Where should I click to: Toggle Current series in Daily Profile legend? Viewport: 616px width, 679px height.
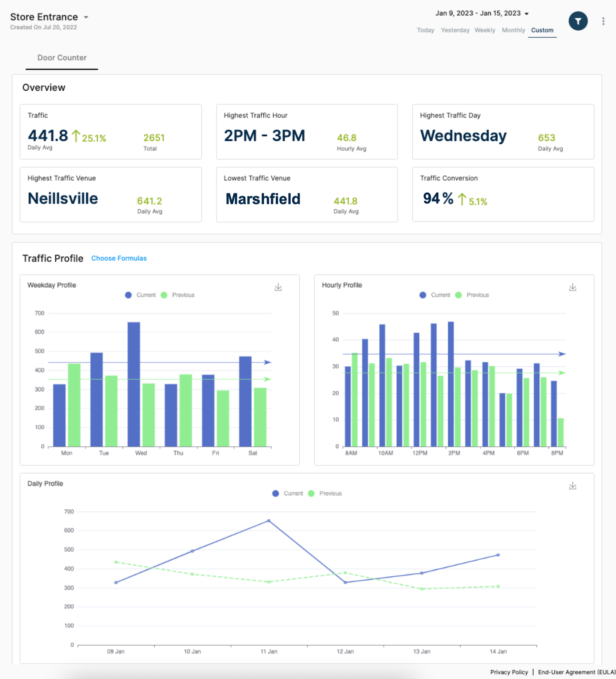click(x=288, y=494)
